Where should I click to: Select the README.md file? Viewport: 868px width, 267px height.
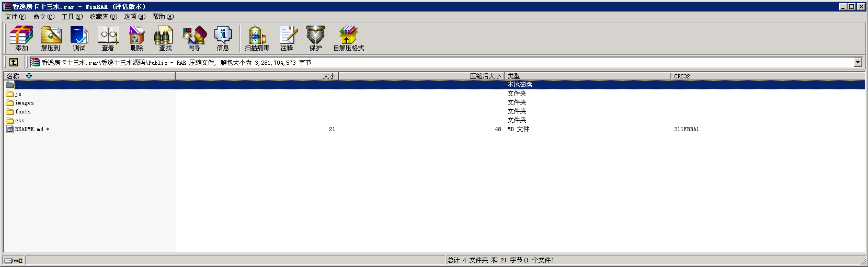tap(29, 129)
